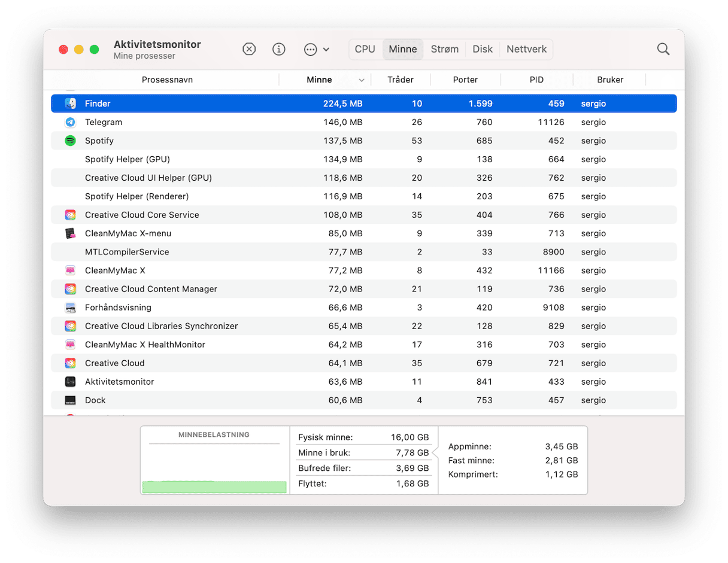Screen dimensions: 728x563
Task: Click the Creative Cloud Core Service icon
Action: (x=71, y=215)
